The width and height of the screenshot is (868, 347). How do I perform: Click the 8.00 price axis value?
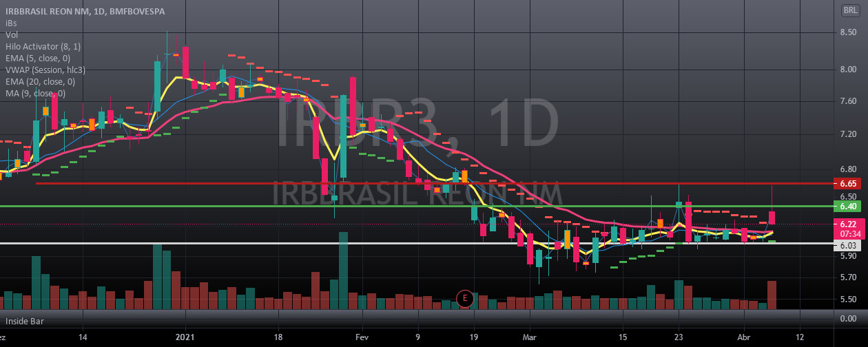coord(848,70)
